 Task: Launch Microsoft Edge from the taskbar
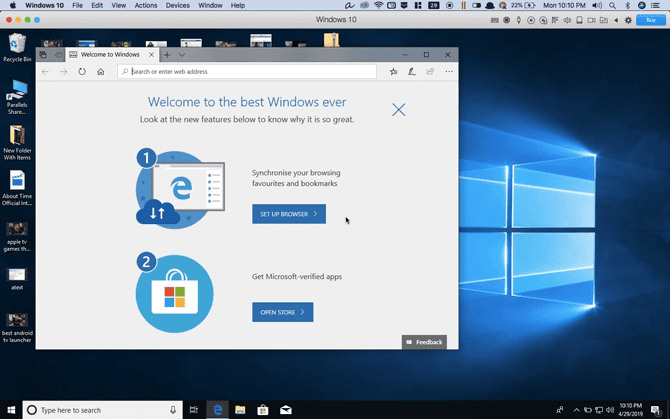click(217, 410)
